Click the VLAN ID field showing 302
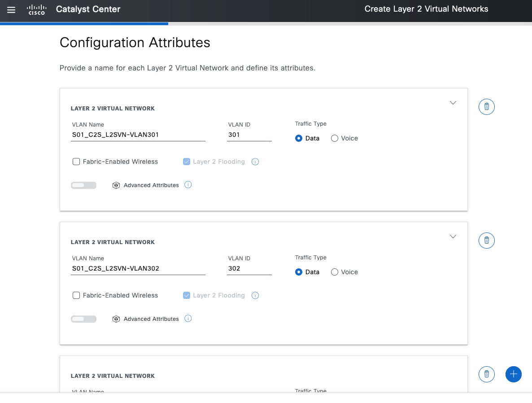 249,268
